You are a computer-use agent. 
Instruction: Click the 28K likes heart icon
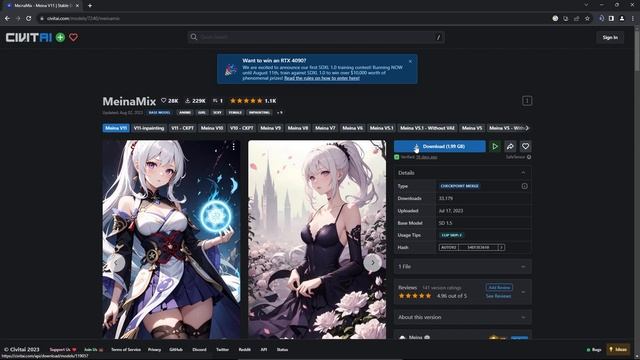(164, 100)
